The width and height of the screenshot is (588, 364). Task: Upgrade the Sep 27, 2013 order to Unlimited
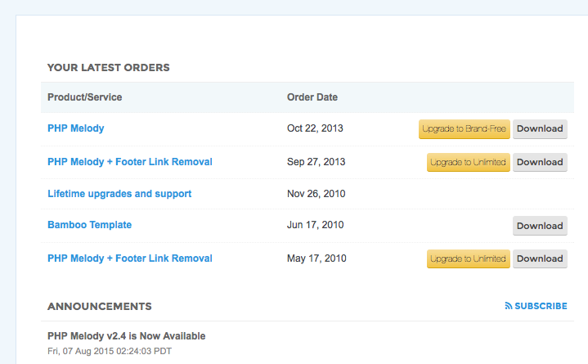[468, 162]
